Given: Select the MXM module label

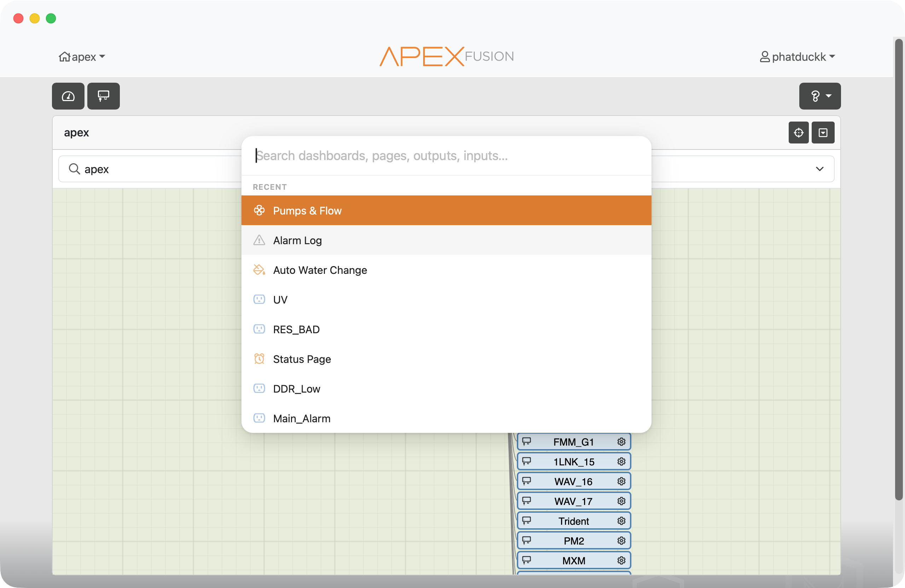Looking at the screenshot, I should [x=574, y=561].
